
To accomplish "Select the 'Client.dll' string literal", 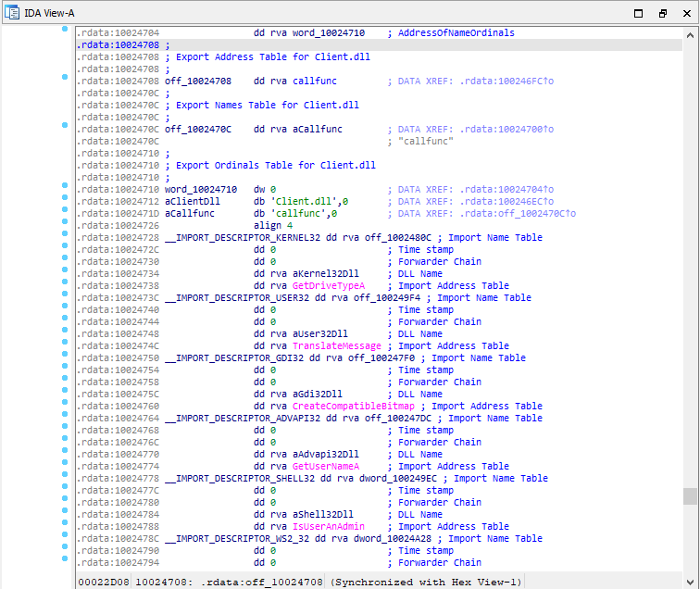I will point(304,202).
